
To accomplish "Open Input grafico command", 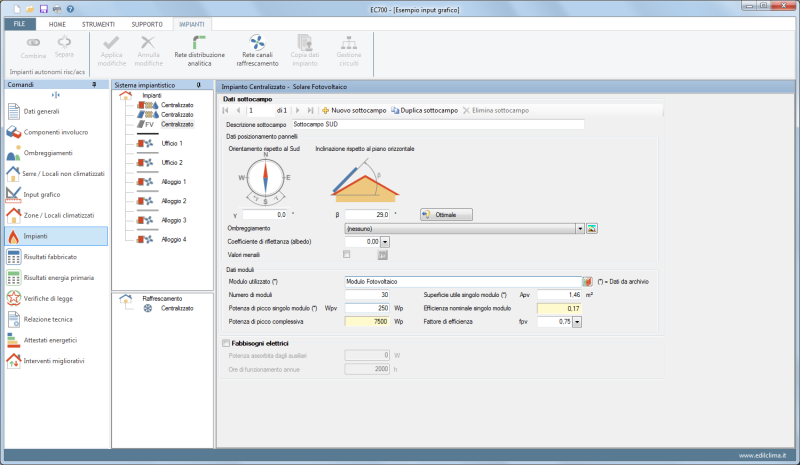I will (x=56, y=194).
